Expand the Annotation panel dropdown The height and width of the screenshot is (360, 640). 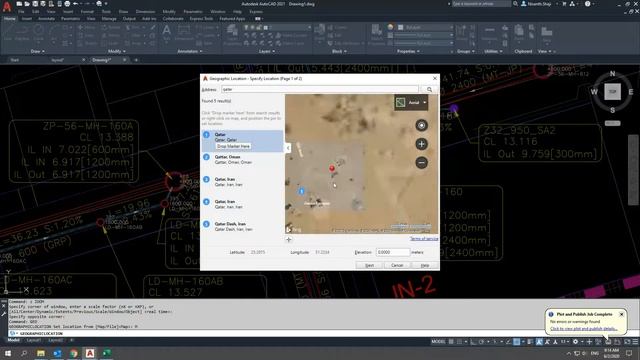coord(190,51)
